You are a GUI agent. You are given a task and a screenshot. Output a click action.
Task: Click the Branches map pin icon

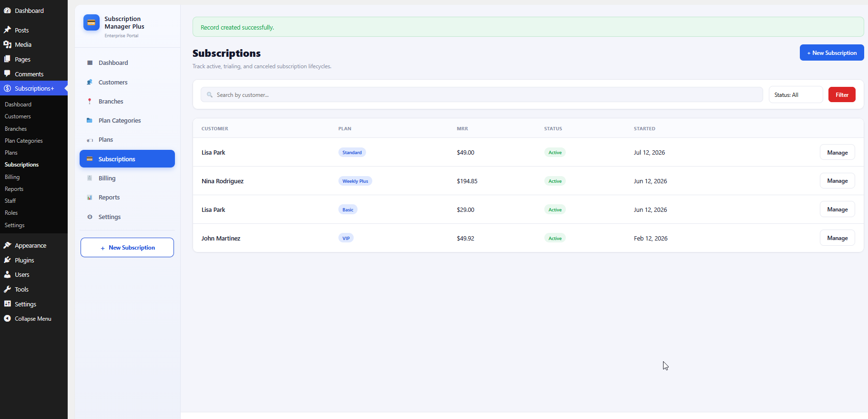tap(90, 101)
